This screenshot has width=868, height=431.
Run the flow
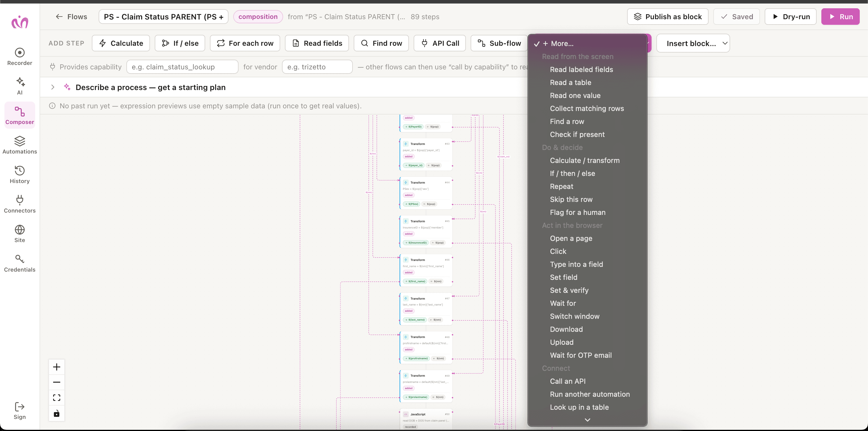840,17
